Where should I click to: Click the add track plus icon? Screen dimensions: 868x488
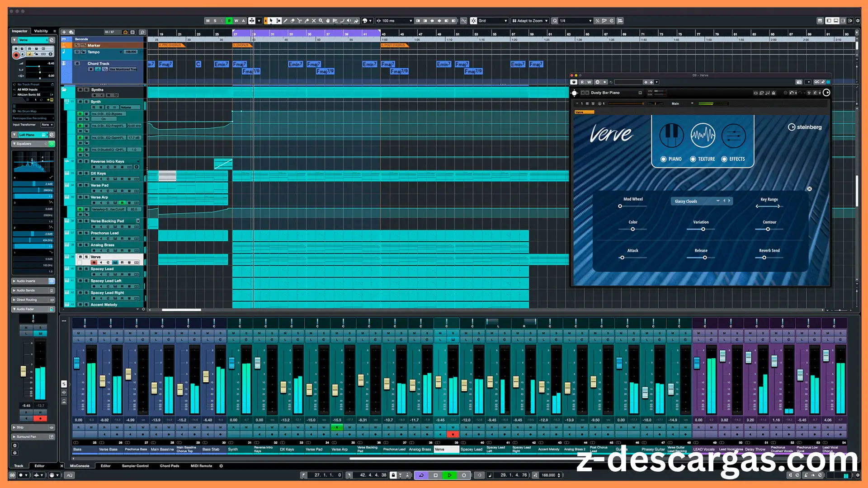(64, 32)
